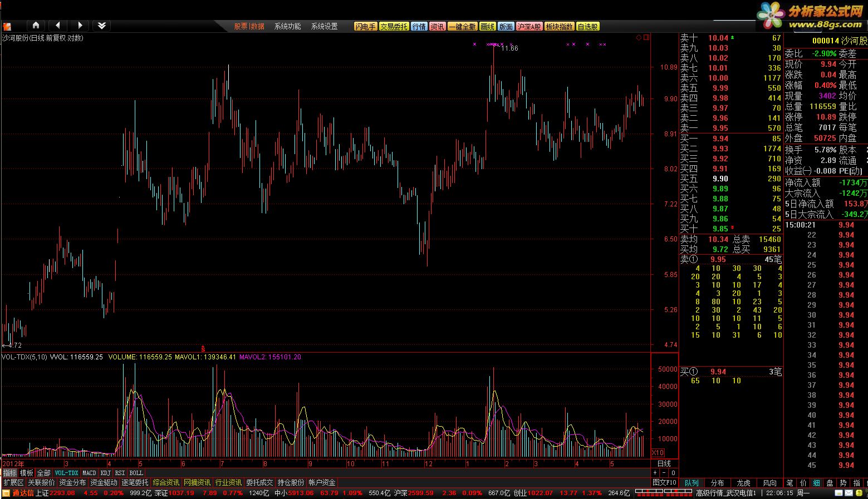The width and height of the screenshot is (868, 499).
Task: Click the orange app logo icon
Action: pos(7,26)
